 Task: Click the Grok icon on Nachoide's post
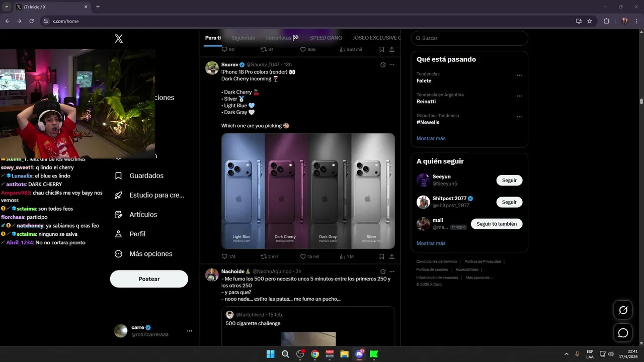383,271
